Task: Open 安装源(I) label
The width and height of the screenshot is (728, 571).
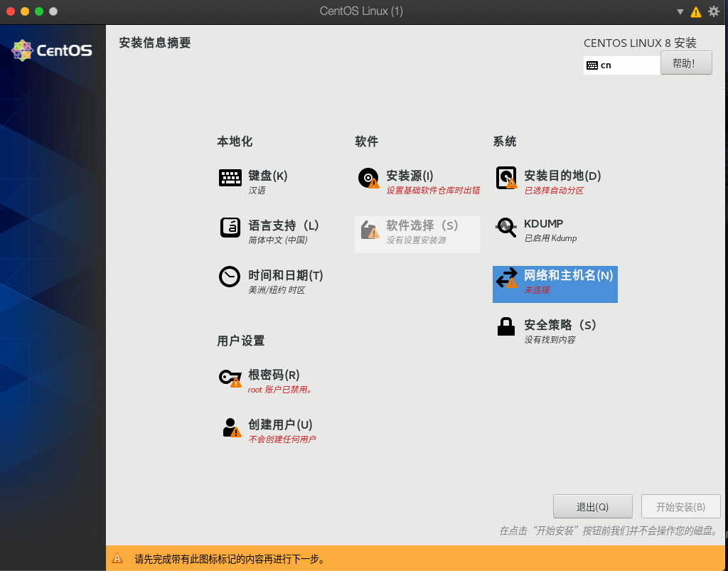Action: 409,176
